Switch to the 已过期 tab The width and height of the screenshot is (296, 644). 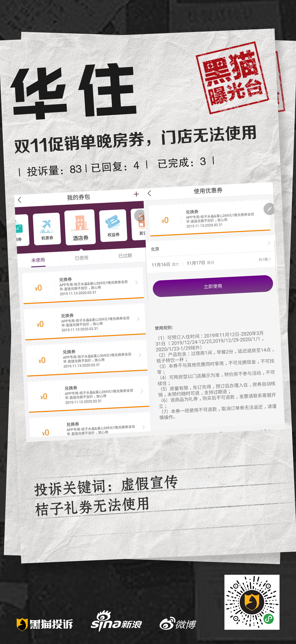(125, 255)
